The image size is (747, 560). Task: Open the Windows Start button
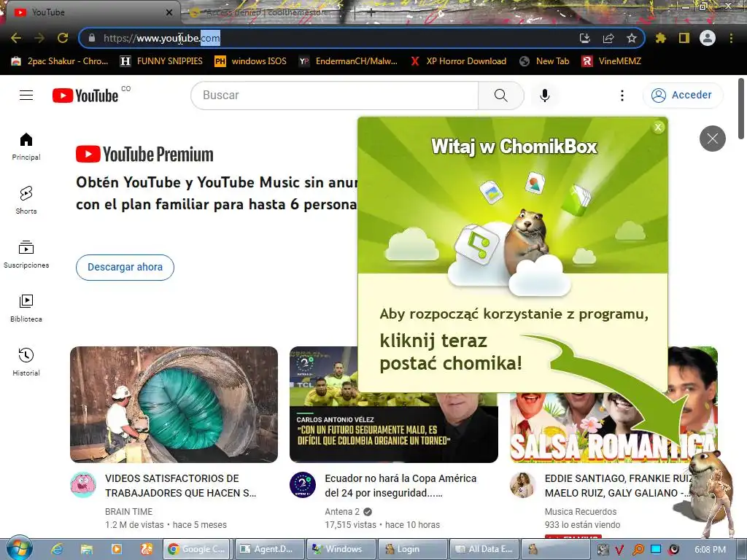pyautogui.click(x=19, y=548)
